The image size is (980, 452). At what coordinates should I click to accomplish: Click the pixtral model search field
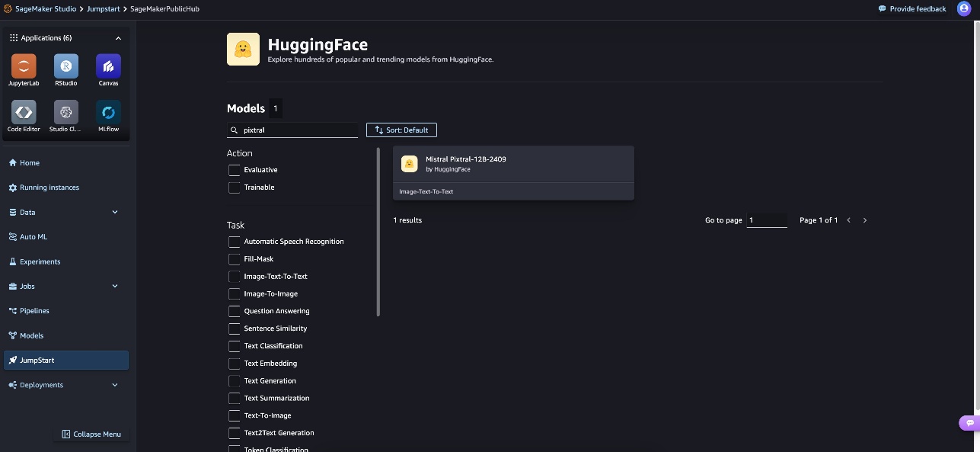292,130
